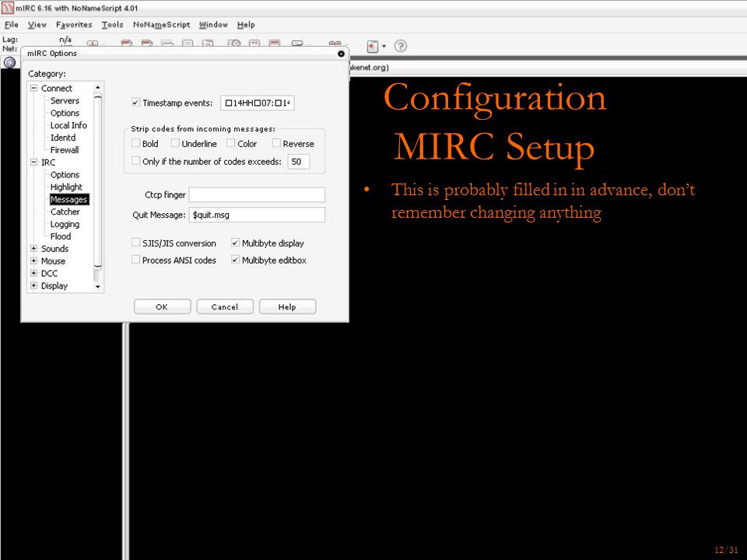Viewport: 747px width, 560px height.
Task: Click the mIRC app icon in title bar
Action: coord(7,8)
